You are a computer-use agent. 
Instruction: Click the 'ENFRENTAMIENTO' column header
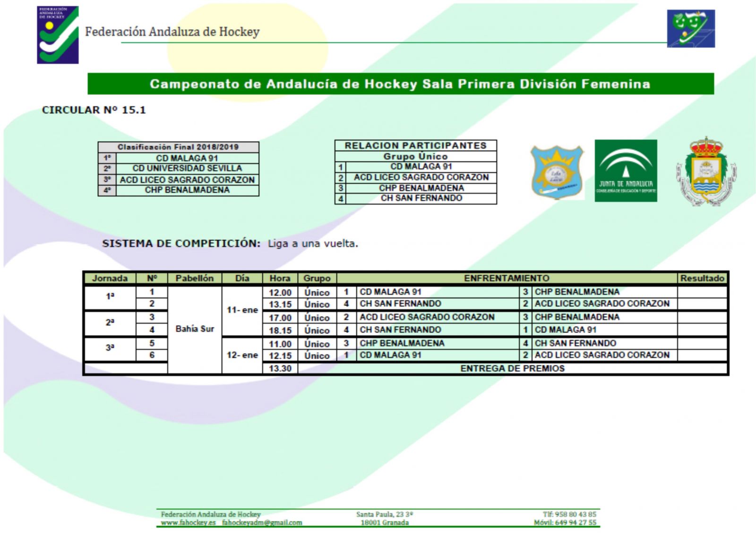[507, 278]
